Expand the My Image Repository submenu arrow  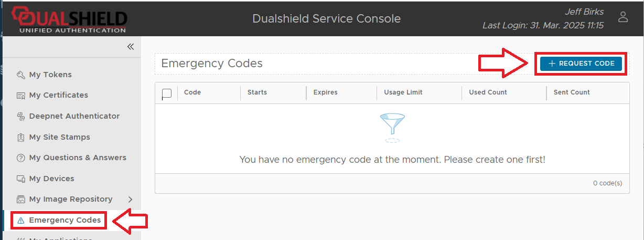tap(130, 200)
